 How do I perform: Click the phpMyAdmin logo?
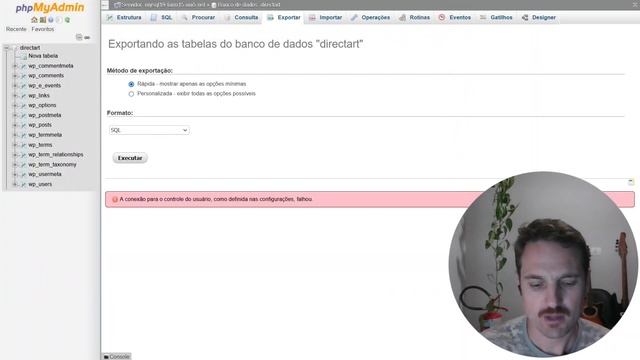[50, 7]
